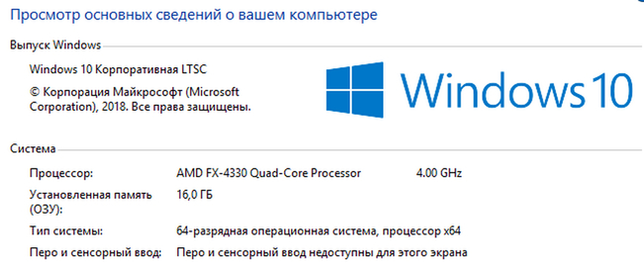Image resolution: width=644 pixels, height=270 pixels.
Task: Click the heading "Просмотр основных сведений о вашем компьютере"
Action: [194, 15]
